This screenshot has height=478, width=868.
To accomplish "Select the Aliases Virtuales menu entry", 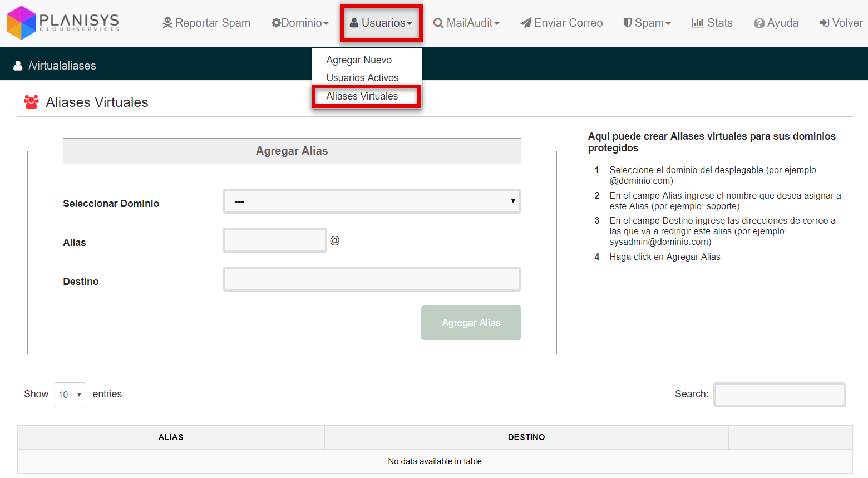I will [x=362, y=96].
